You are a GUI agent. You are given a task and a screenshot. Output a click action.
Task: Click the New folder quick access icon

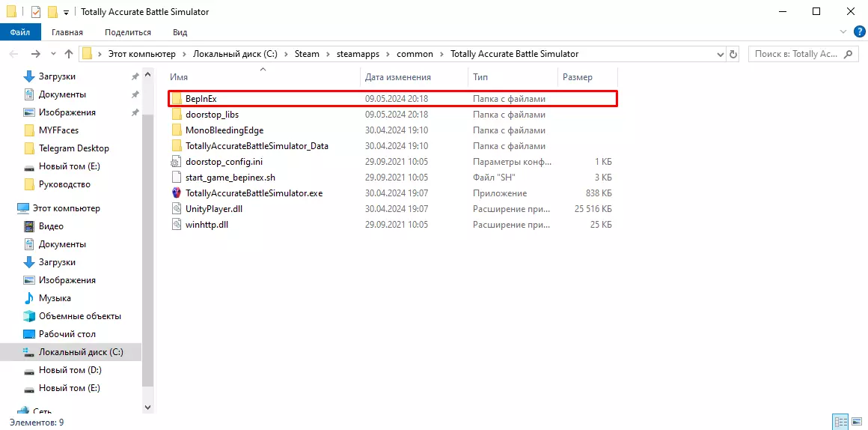[x=52, y=12]
